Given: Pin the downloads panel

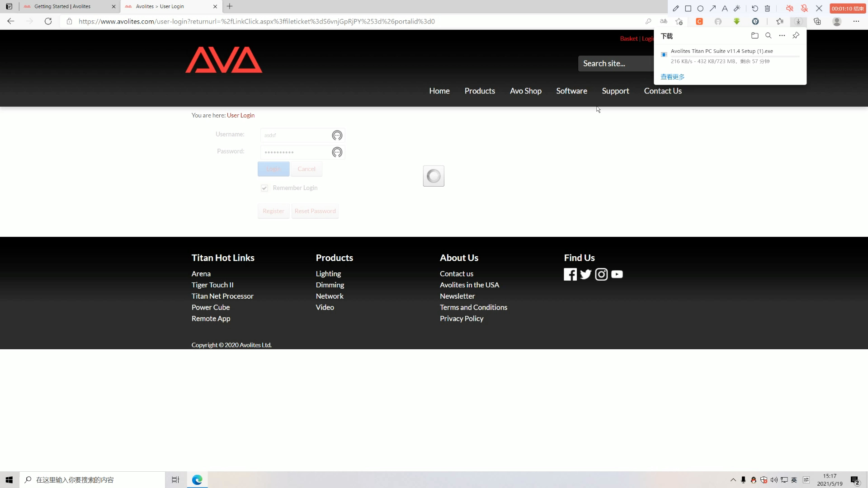Looking at the screenshot, I should [796, 36].
